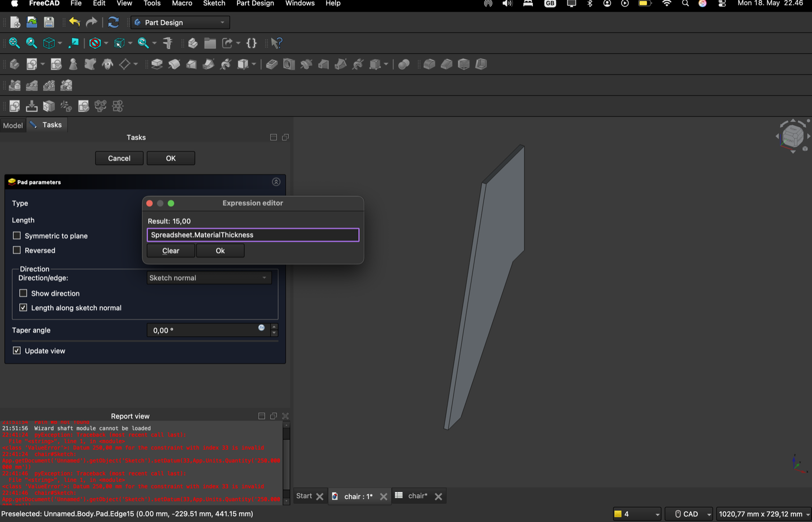Select the Pad tool icon
The image size is (812, 522).
point(157,64)
